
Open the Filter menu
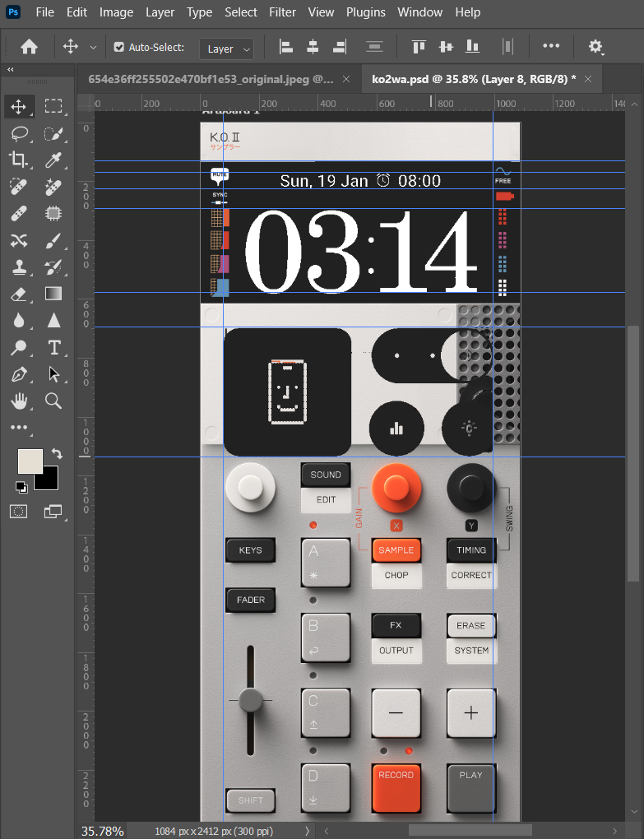282,12
